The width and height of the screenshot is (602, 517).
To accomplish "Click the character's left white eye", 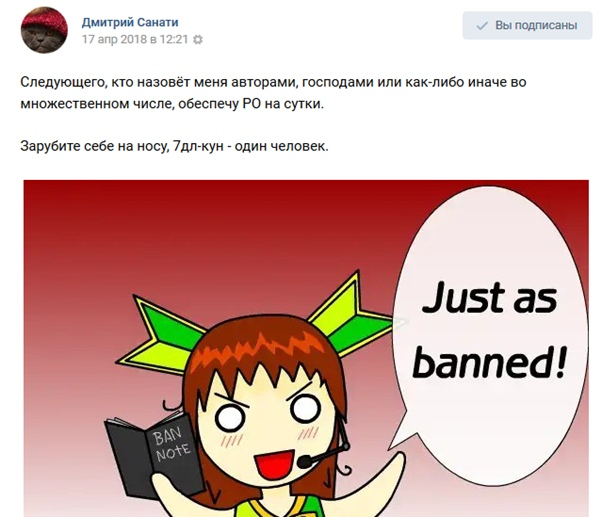I will pyautogui.click(x=230, y=418).
